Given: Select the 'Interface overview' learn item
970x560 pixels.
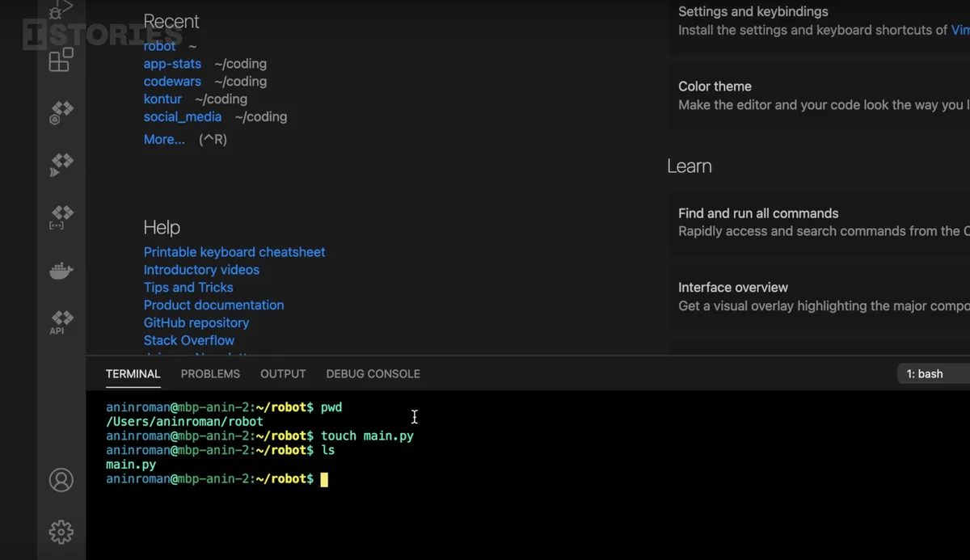Looking at the screenshot, I should point(819,297).
